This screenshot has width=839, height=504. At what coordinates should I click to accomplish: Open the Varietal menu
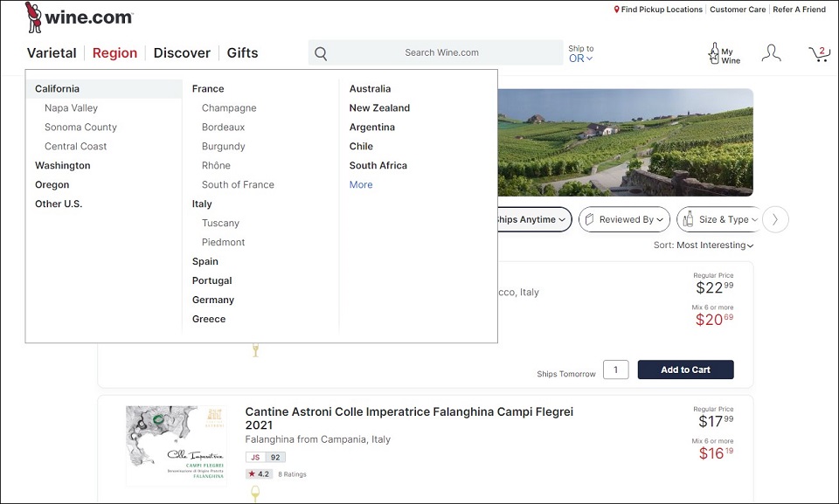(x=52, y=53)
